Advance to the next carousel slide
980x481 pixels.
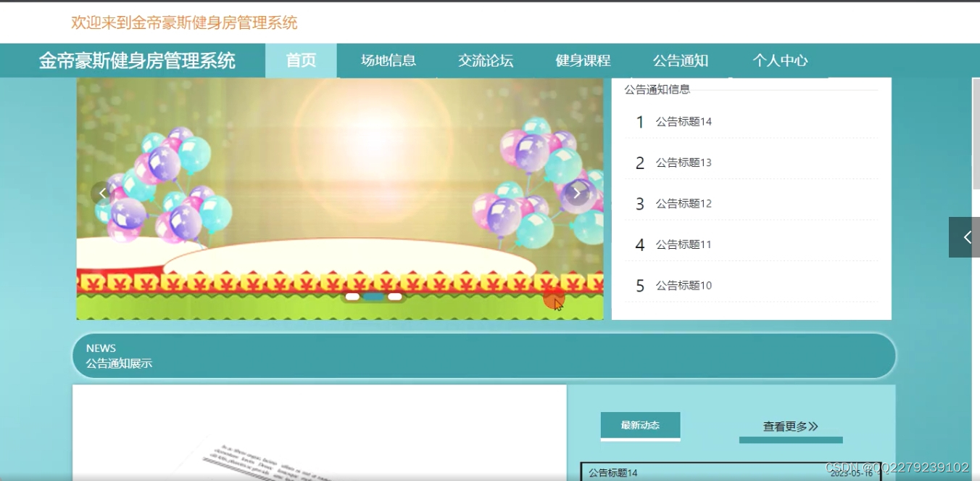tap(577, 193)
